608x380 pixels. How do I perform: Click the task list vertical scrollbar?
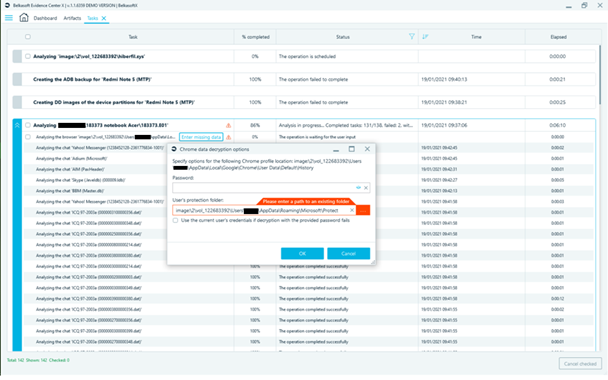(600, 74)
